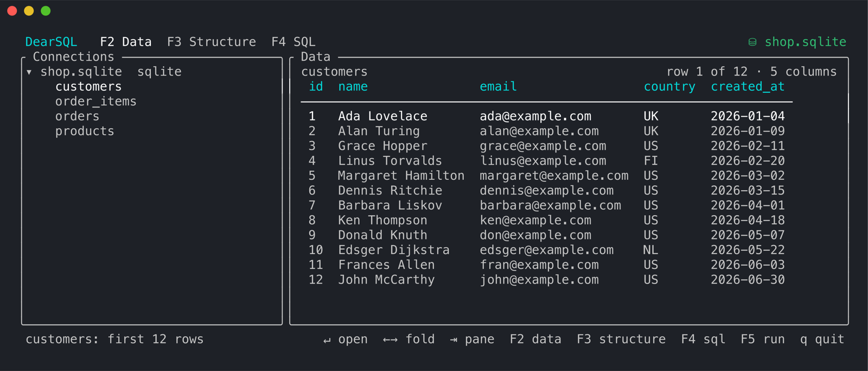
Task: Click the pane shortcut hint
Action: coord(472,339)
